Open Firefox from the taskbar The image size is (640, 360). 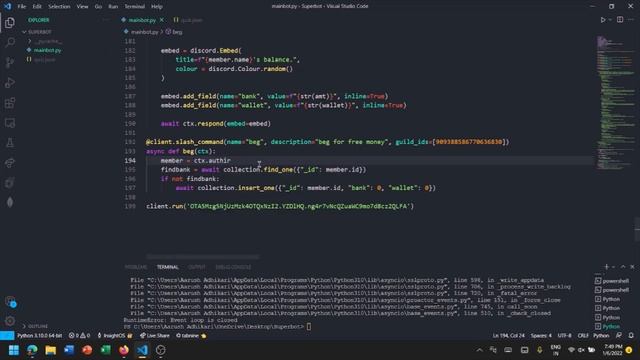124,350
